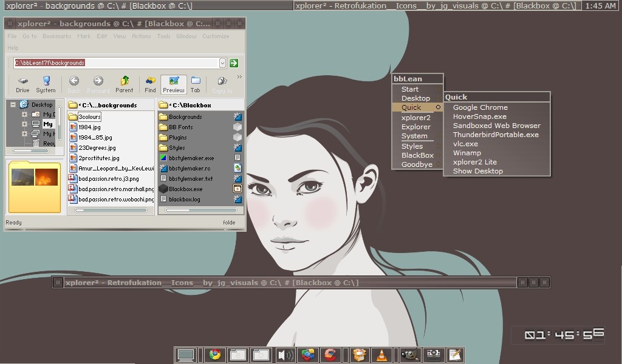
Task: Click the address bar path field
Action: [116, 63]
